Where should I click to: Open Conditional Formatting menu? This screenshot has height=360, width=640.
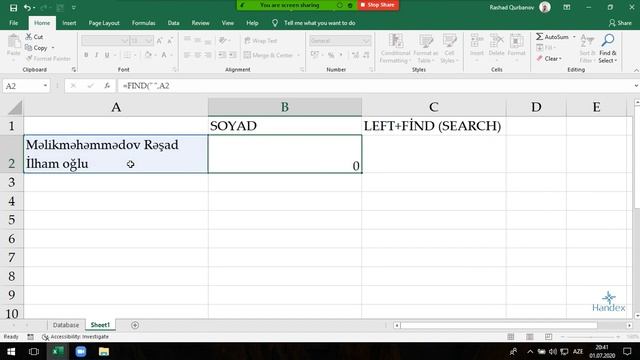tap(395, 48)
